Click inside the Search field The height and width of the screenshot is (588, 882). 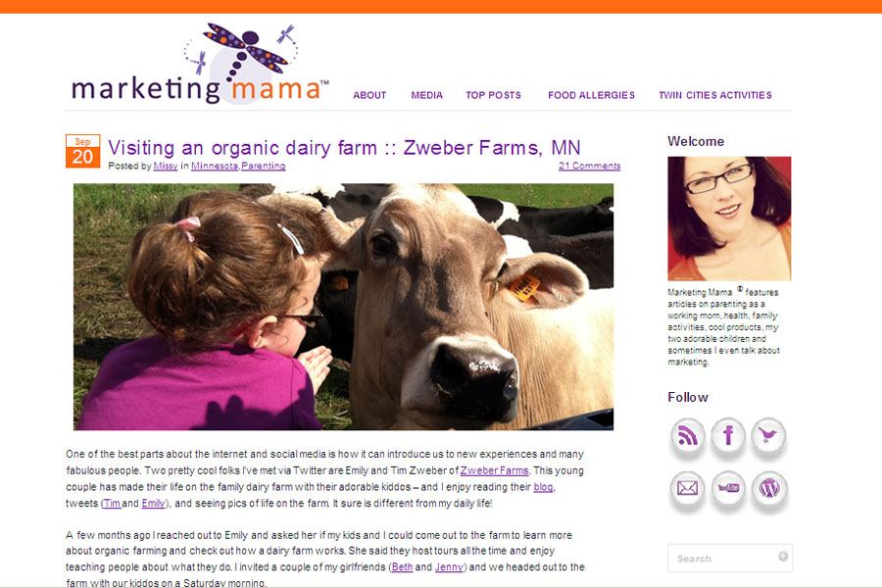click(729, 558)
